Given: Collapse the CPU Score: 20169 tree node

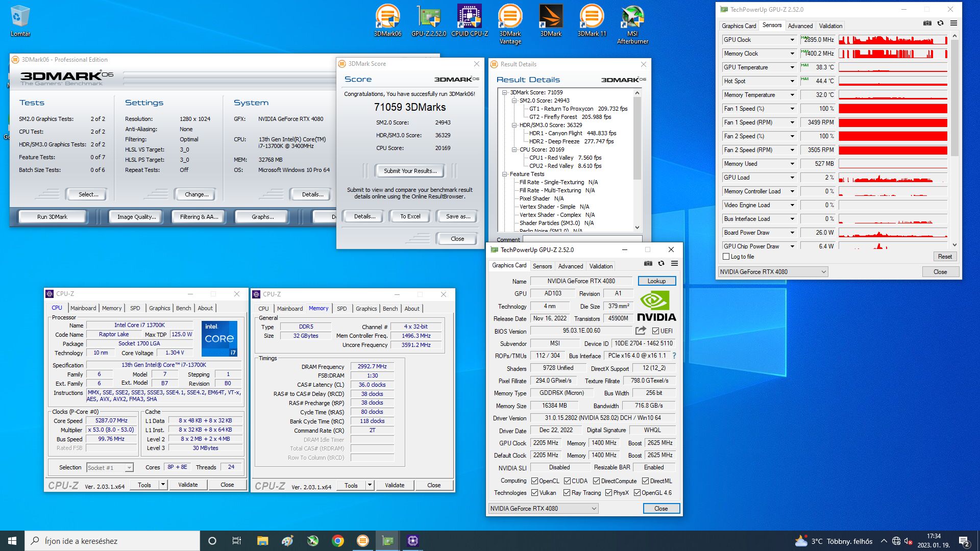Looking at the screenshot, I should coord(514,149).
